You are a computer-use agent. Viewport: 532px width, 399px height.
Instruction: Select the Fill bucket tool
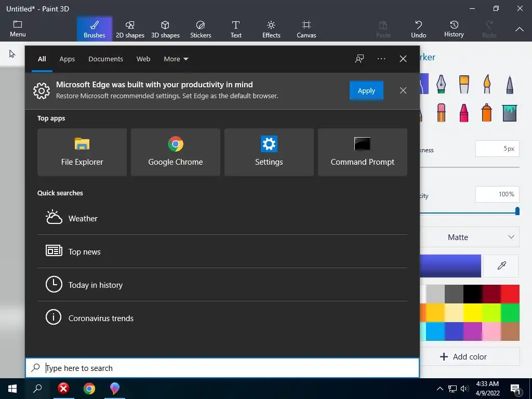click(510, 113)
